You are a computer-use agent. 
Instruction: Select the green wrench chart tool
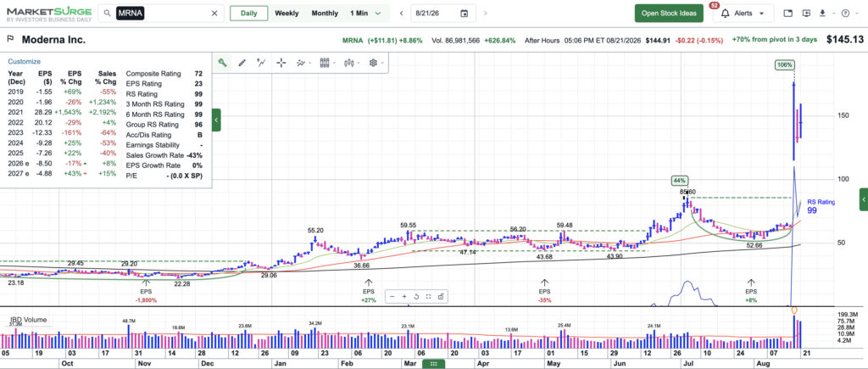coord(222,63)
